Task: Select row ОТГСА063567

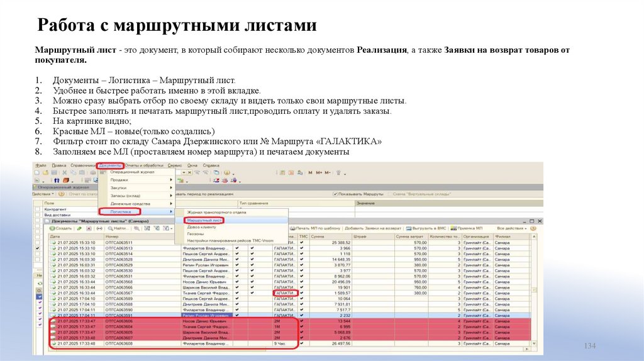Action: 289,293
